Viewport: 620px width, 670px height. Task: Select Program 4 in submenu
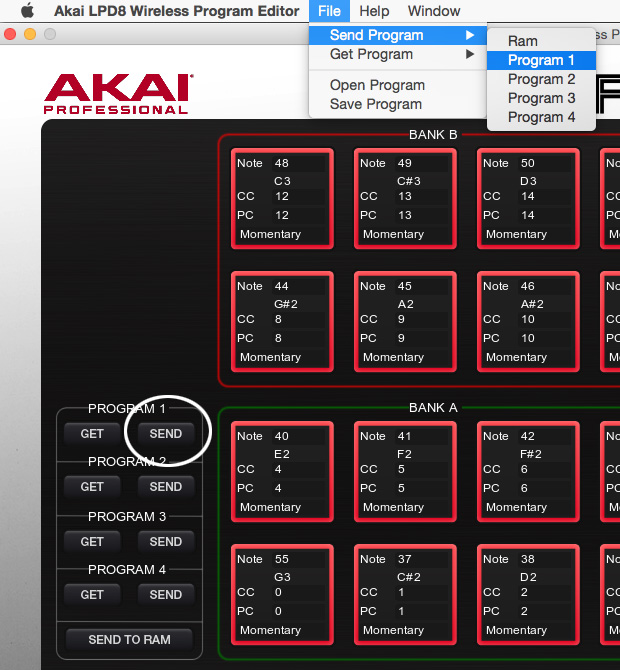click(x=541, y=117)
